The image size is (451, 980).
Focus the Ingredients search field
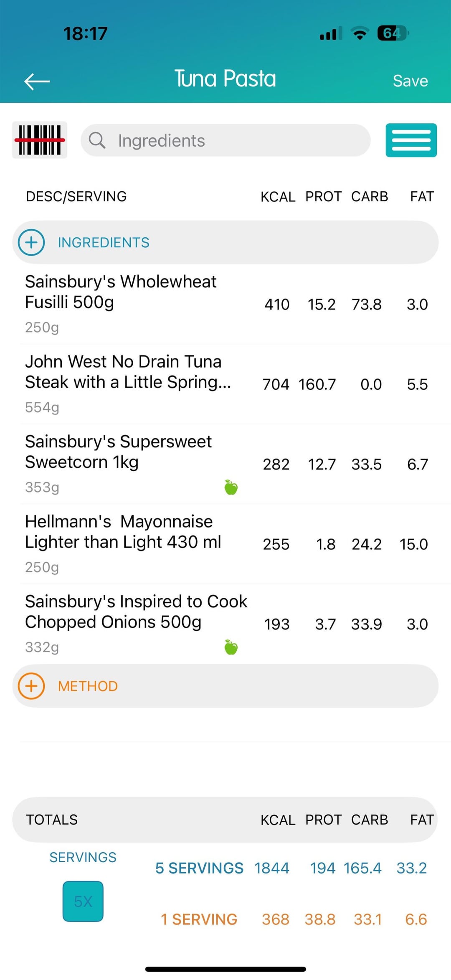coord(234,140)
